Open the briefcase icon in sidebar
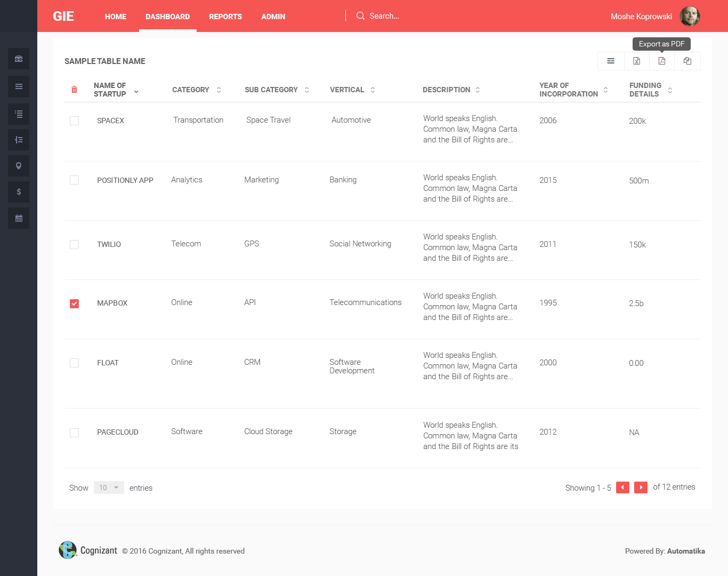 [19, 59]
